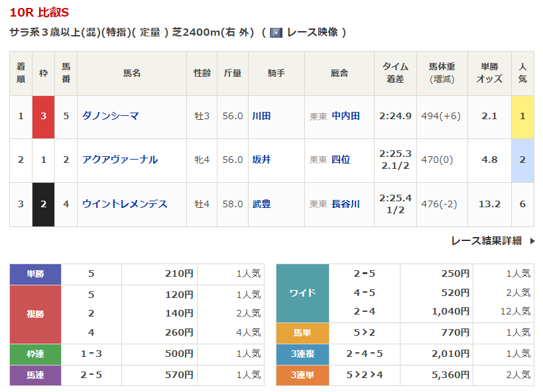Screen dimensions: 543x392
Task: Select the orange 3連単 payout label
Action: coord(302,375)
